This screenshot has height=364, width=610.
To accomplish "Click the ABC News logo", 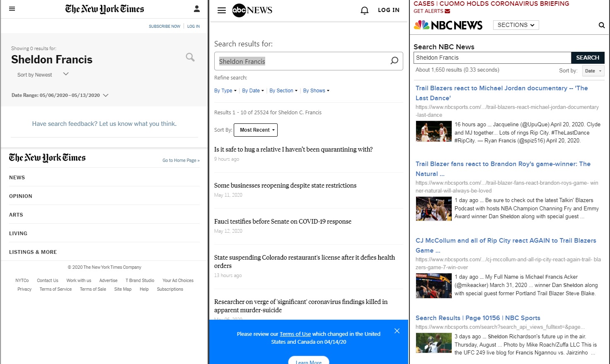I will coord(252,10).
